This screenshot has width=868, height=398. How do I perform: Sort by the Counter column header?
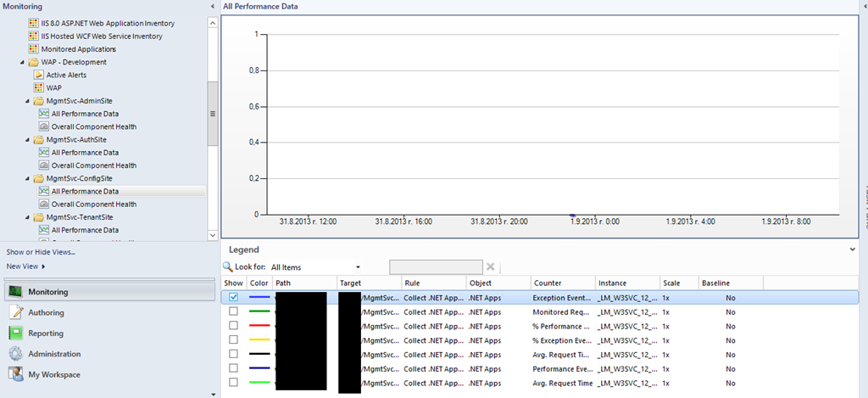562,283
